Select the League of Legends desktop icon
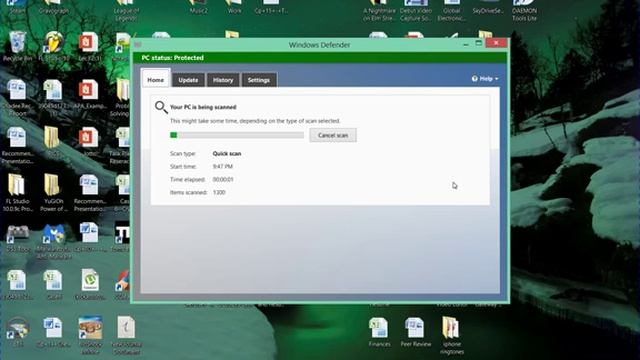This screenshot has height=360, width=640. [x=126, y=11]
